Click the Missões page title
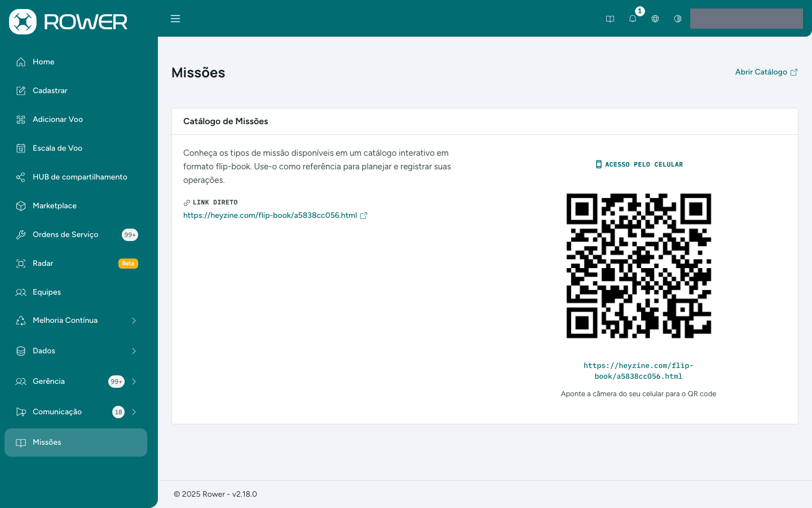 tap(198, 73)
